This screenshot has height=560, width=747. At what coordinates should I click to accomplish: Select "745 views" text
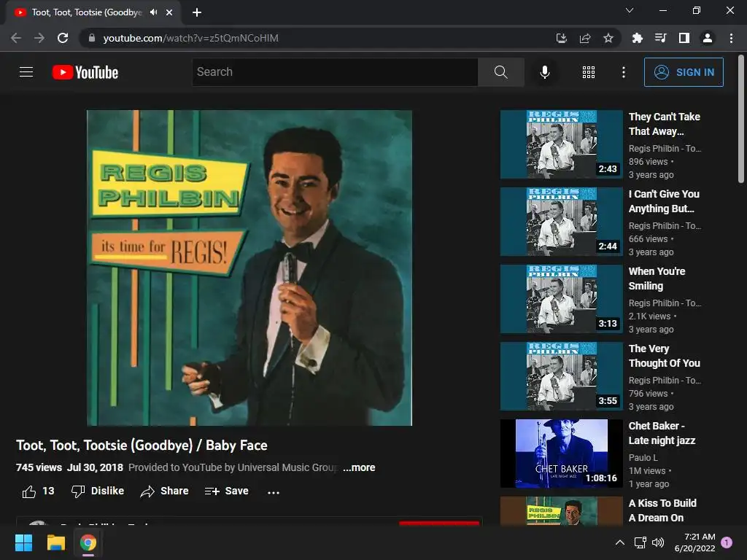tap(39, 467)
